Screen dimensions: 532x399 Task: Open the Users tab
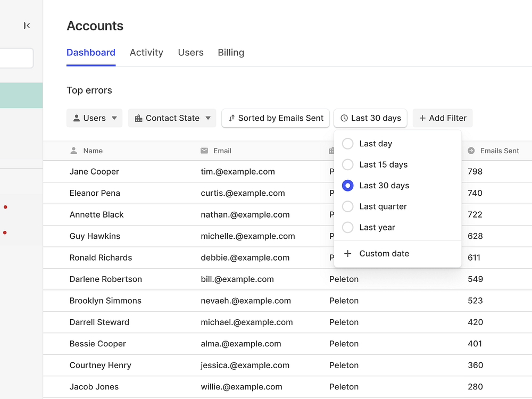190,53
